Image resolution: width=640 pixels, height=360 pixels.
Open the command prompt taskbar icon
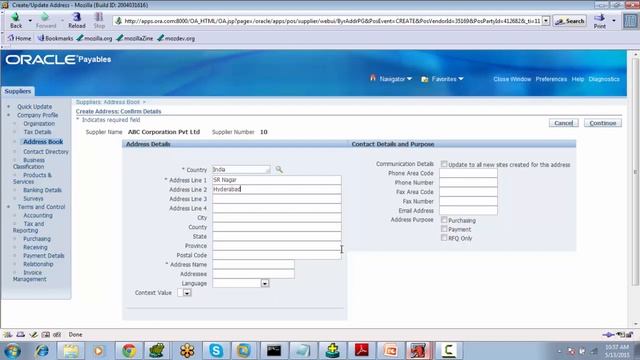click(274, 351)
